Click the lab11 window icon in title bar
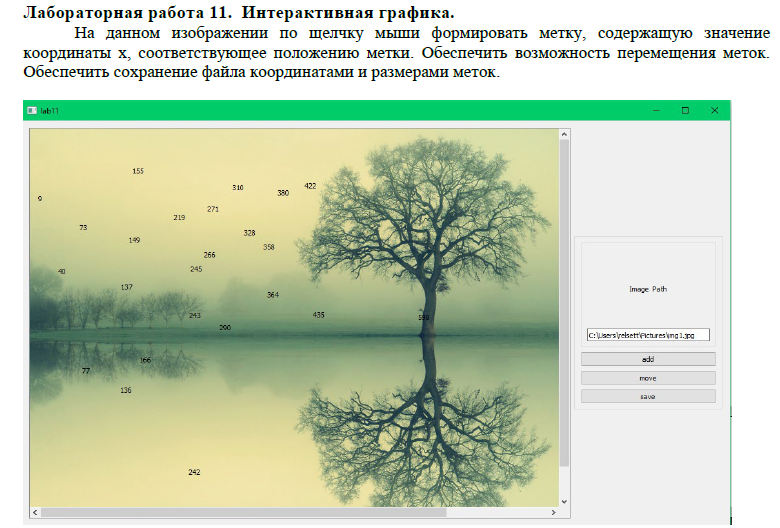780x528 pixels. pos(33,110)
